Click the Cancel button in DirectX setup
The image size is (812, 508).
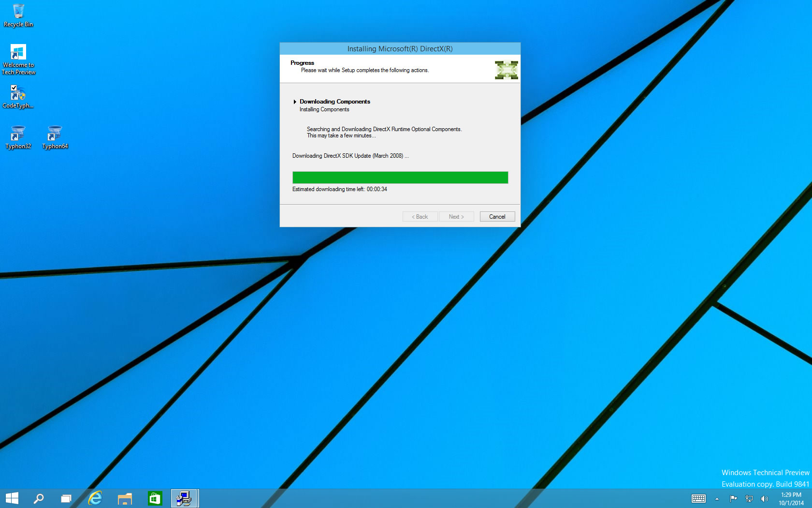coord(497,217)
